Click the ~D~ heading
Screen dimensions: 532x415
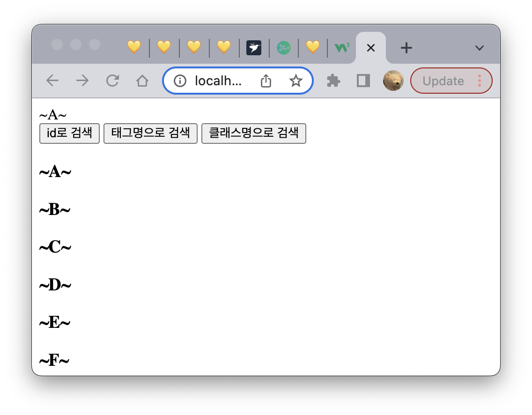pyautogui.click(x=55, y=285)
